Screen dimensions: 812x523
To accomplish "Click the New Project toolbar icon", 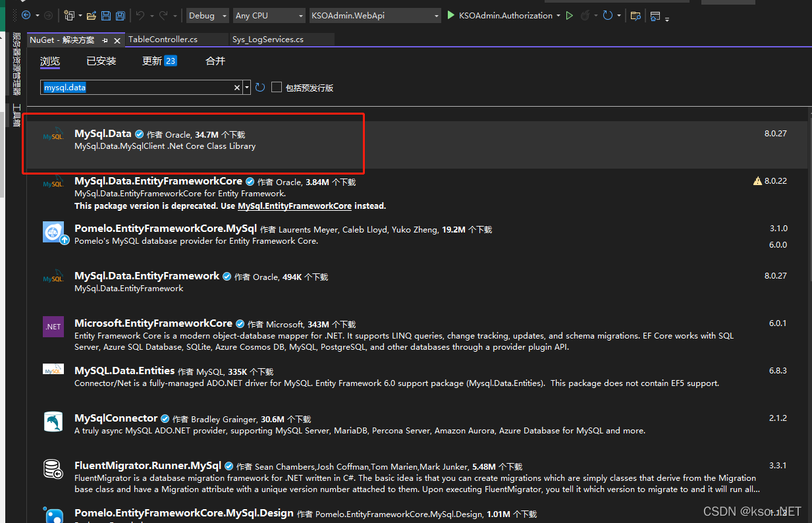I will (70, 15).
